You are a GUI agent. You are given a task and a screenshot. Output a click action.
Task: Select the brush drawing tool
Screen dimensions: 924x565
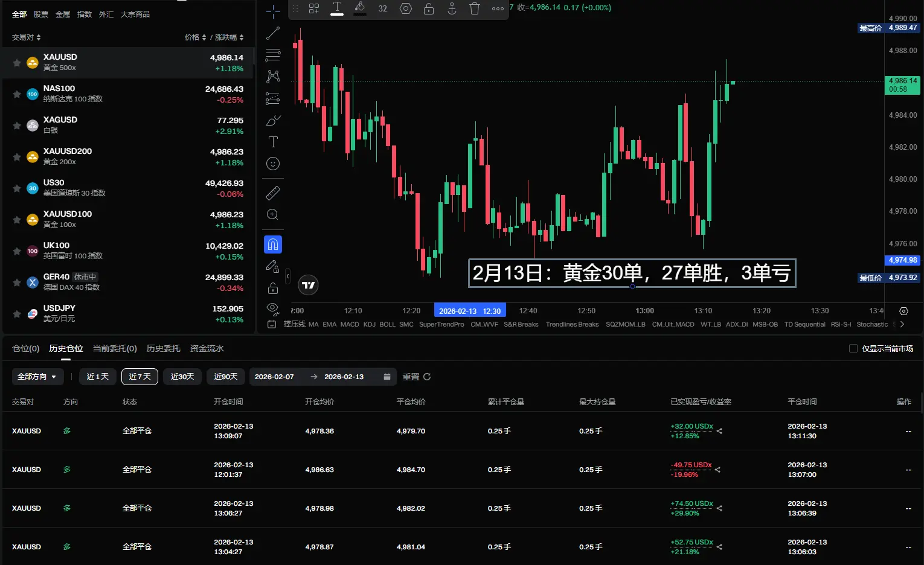tap(273, 120)
